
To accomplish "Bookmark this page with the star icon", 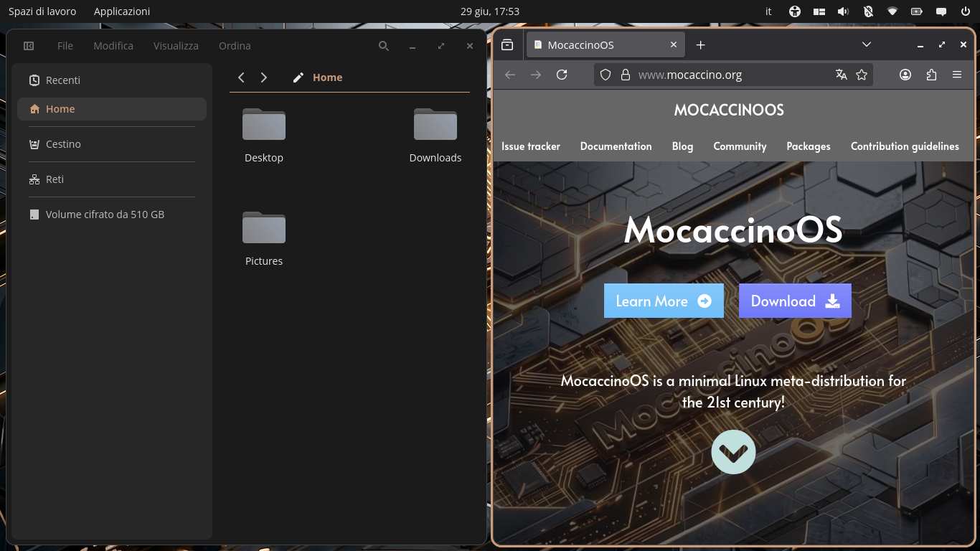I will pyautogui.click(x=862, y=75).
